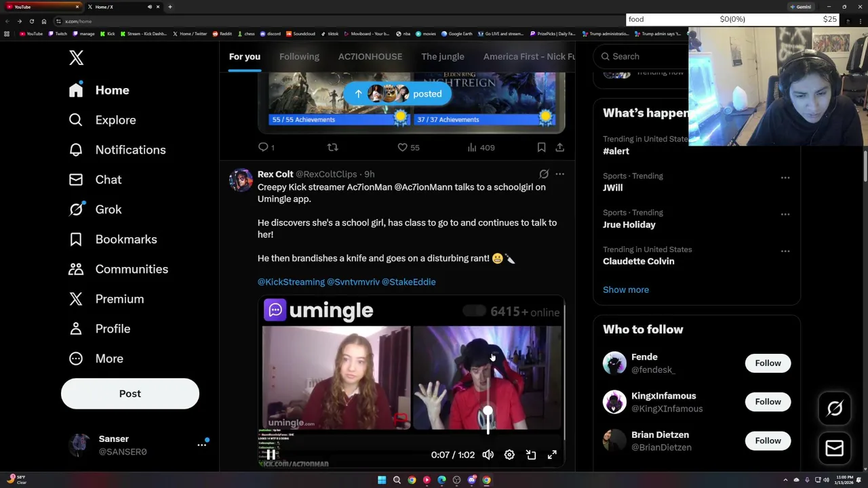Share the achievements post
The height and width of the screenshot is (488, 868).
coord(559,147)
